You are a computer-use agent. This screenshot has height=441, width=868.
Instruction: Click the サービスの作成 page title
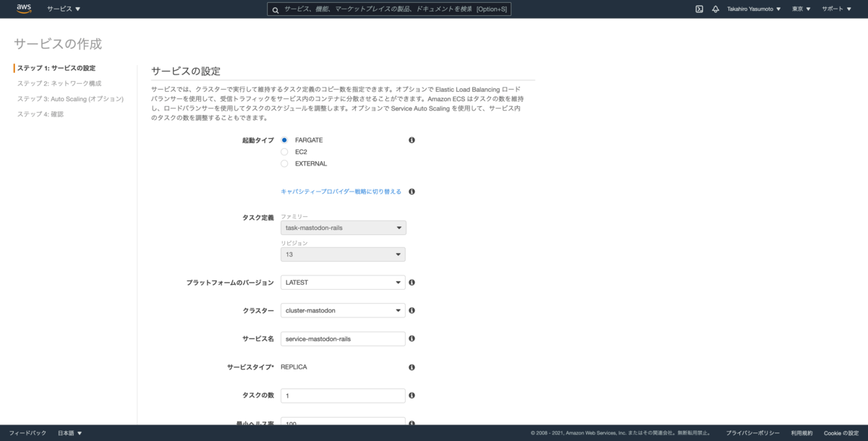58,43
